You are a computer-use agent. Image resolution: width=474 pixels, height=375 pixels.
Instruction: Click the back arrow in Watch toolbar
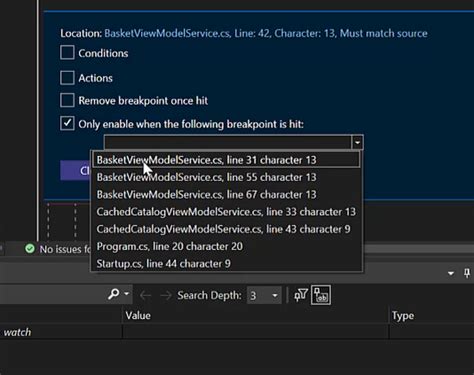(x=145, y=295)
